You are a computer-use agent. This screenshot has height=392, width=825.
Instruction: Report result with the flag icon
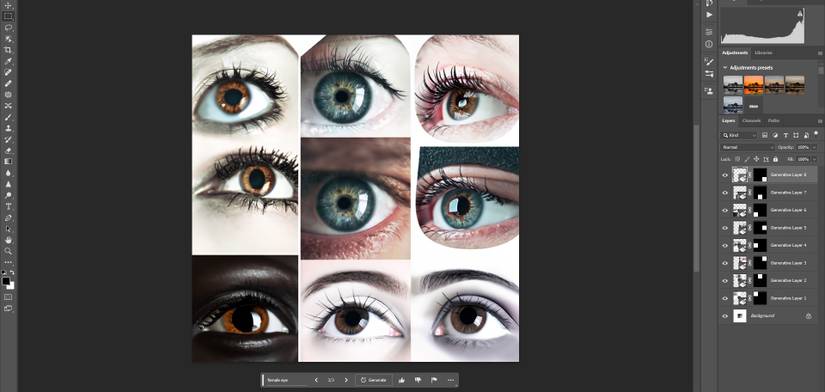pos(434,380)
